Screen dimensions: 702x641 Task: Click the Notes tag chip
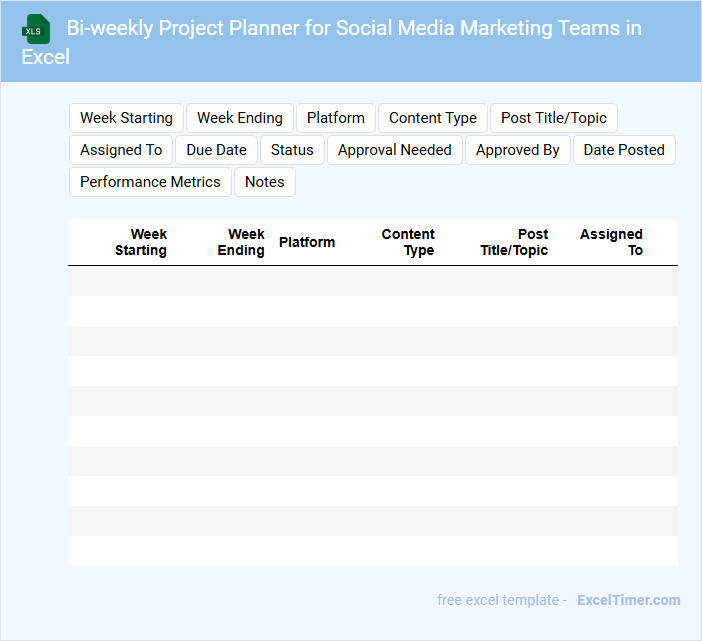click(x=264, y=182)
